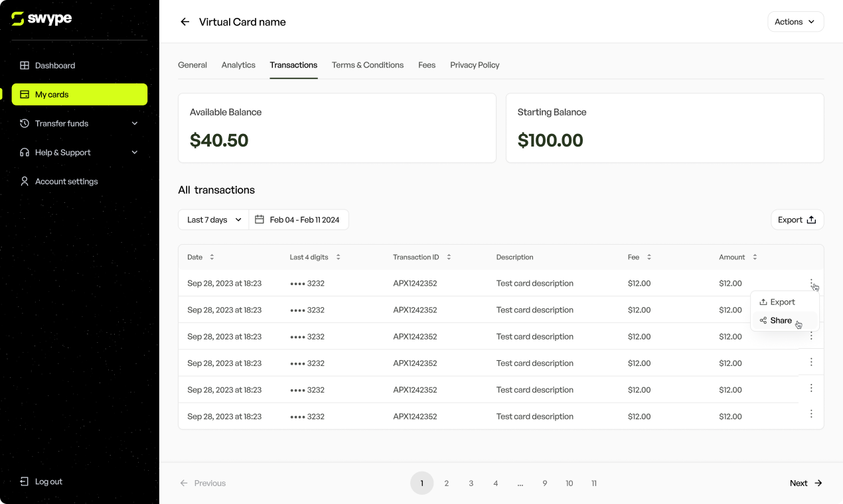Sort by Transaction ID column arrows
843x504 pixels.
click(x=449, y=257)
